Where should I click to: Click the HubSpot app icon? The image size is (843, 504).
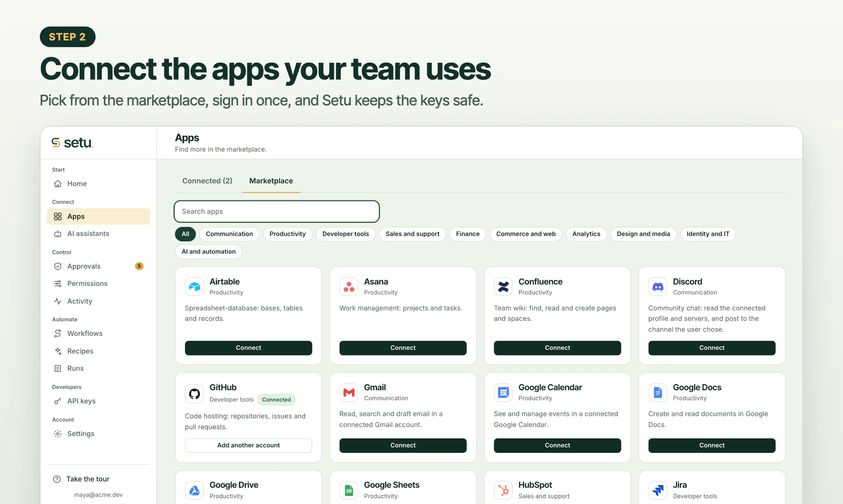tap(503, 490)
